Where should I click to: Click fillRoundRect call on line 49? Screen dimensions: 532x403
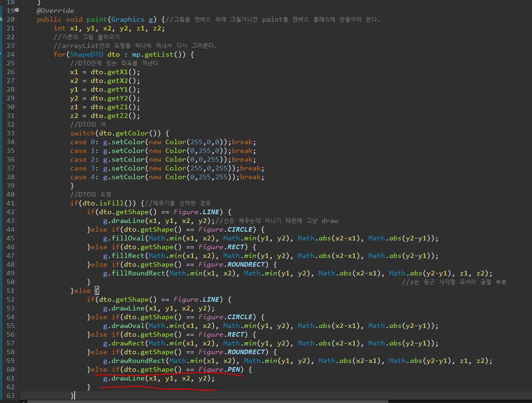(x=138, y=274)
